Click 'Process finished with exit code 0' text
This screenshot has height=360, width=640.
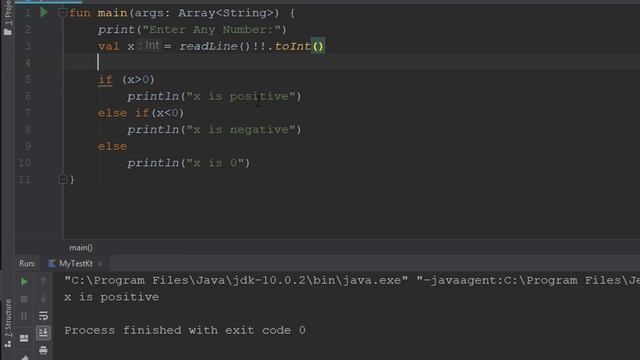[185, 330]
